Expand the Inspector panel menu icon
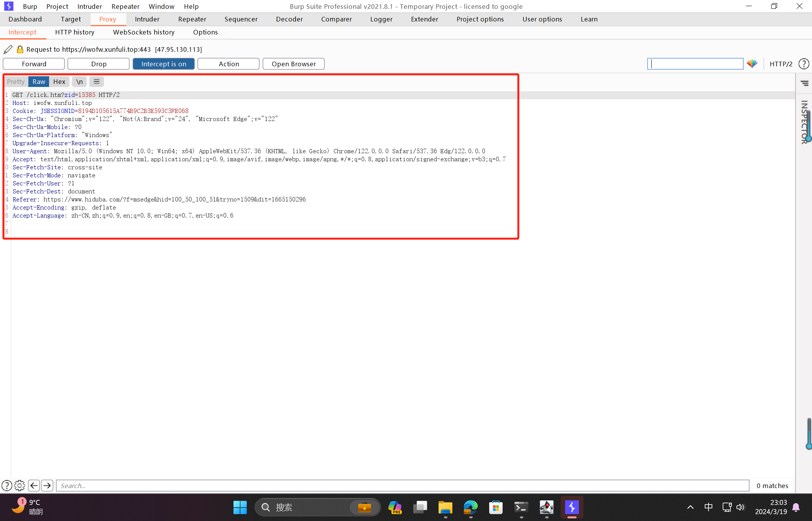The width and height of the screenshot is (812, 521). coord(804,83)
